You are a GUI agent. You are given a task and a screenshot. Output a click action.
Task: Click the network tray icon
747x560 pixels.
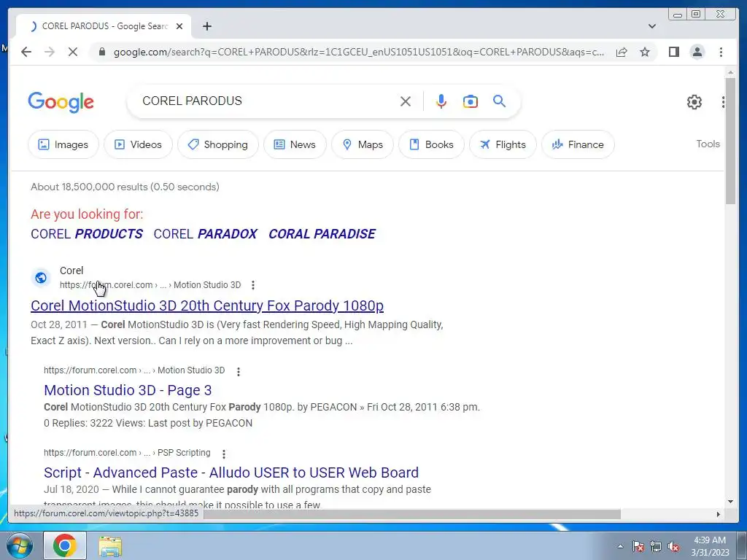click(x=656, y=546)
